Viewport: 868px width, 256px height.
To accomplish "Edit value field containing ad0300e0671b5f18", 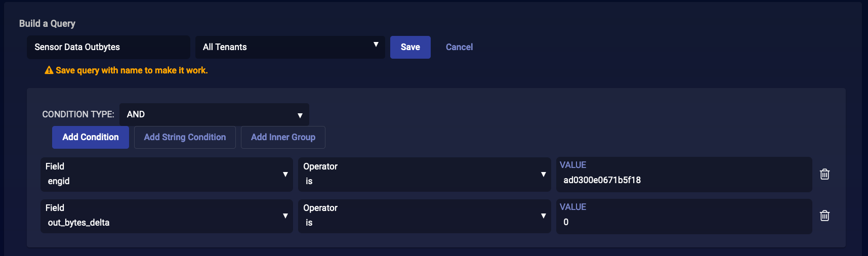I will tap(683, 180).
